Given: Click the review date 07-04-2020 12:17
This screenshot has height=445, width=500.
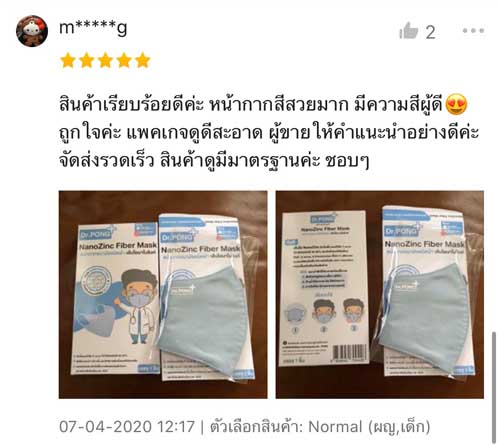Looking at the screenshot, I should (127, 427).
